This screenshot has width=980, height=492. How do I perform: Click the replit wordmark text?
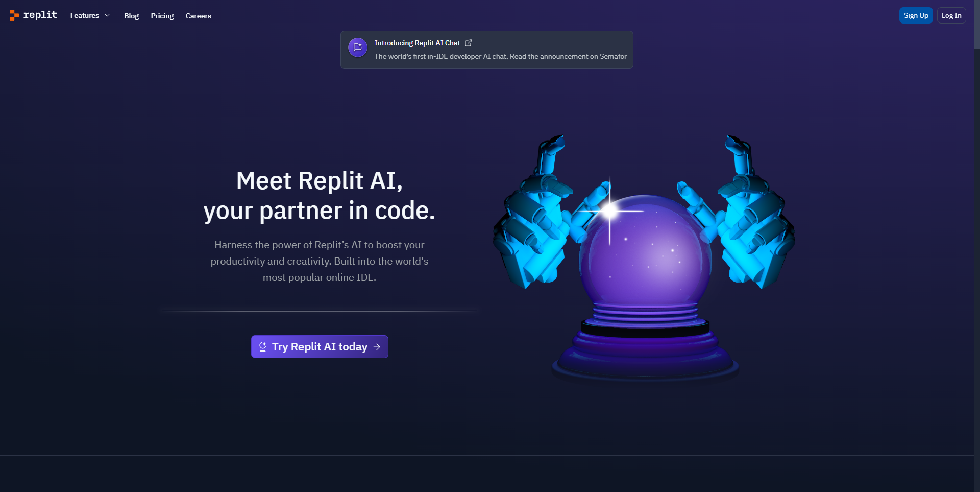click(x=40, y=15)
